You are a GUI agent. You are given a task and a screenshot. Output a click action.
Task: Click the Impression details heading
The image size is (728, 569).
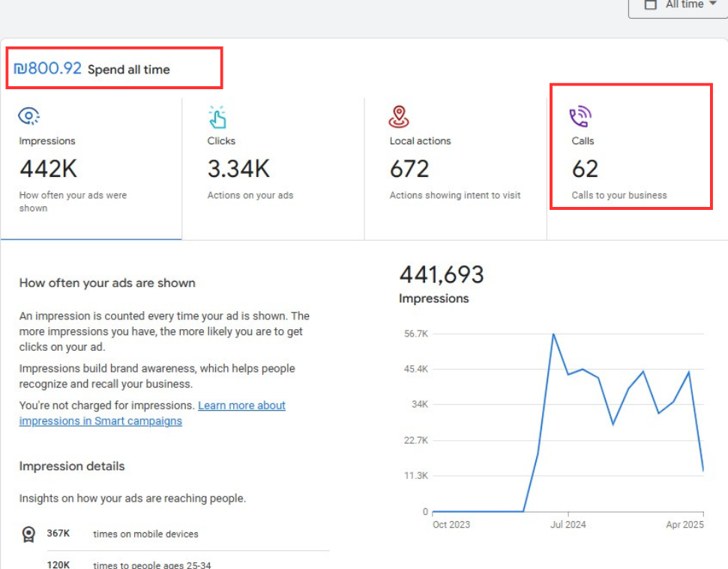[x=72, y=466]
